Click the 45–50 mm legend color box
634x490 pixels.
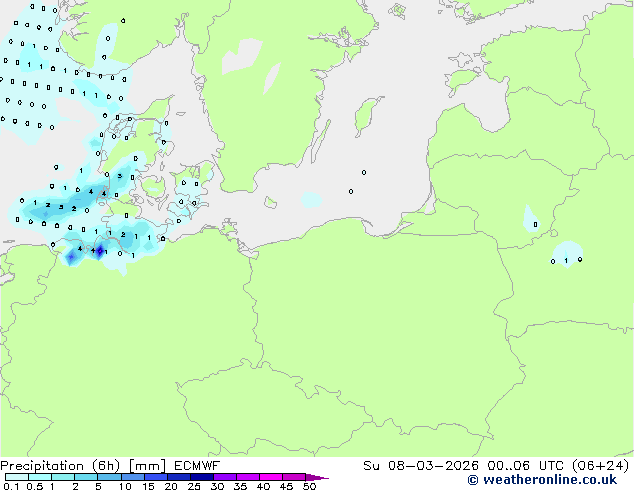[294, 477]
